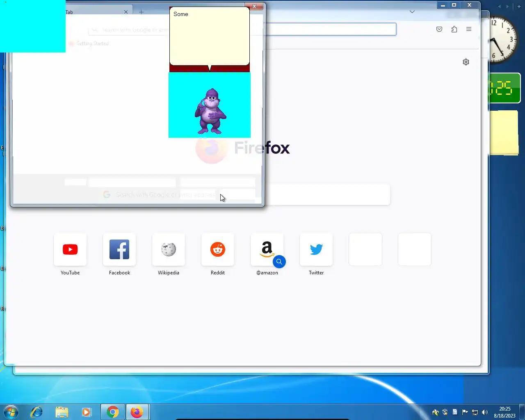Switch to Firefox on taskbar

click(x=137, y=412)
